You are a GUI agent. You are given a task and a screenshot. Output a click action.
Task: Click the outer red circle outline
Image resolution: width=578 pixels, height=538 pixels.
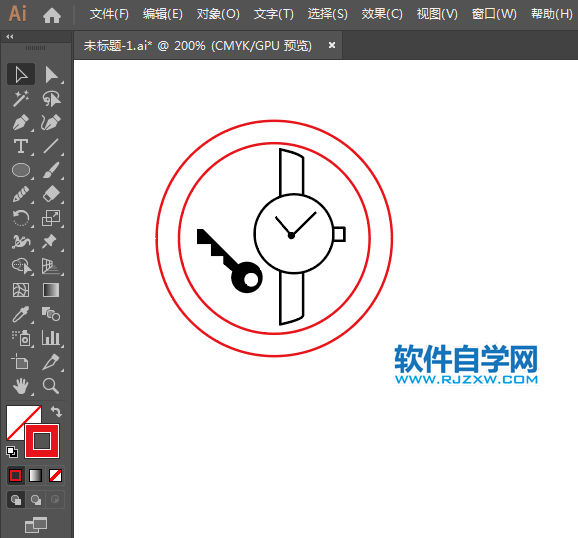(274, 121)
